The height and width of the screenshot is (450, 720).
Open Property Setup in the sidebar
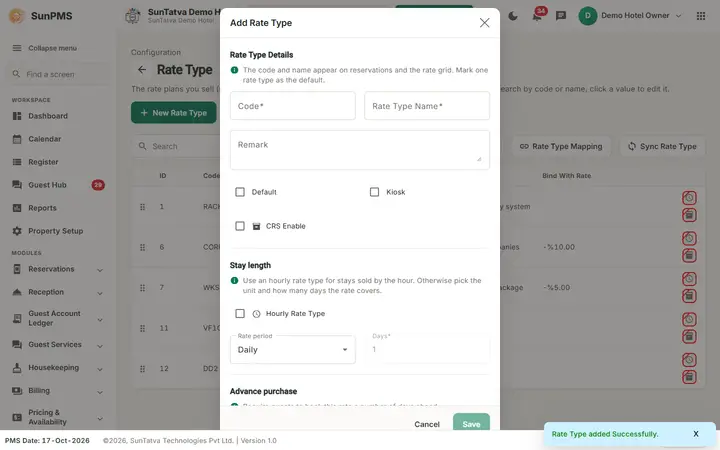pos(56,231)
